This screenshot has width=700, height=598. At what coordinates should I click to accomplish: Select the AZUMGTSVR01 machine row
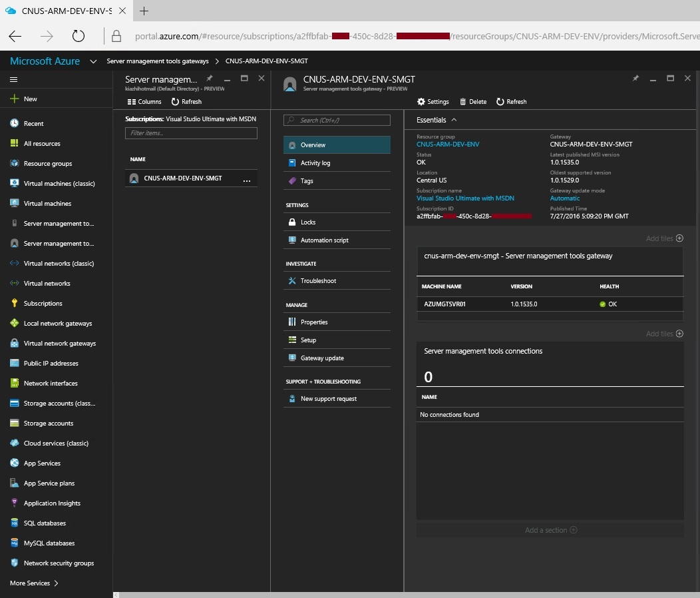click(550, 304)
